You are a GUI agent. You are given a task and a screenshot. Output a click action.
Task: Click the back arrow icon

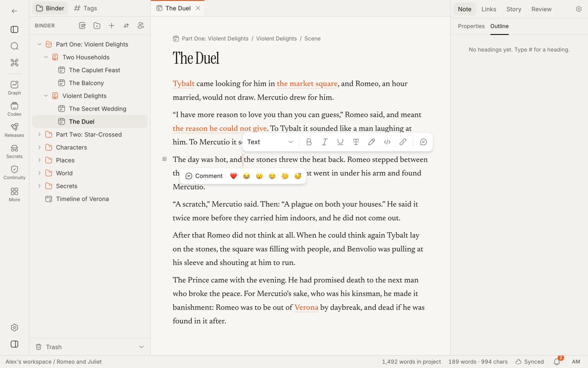(x=14, y=11)
